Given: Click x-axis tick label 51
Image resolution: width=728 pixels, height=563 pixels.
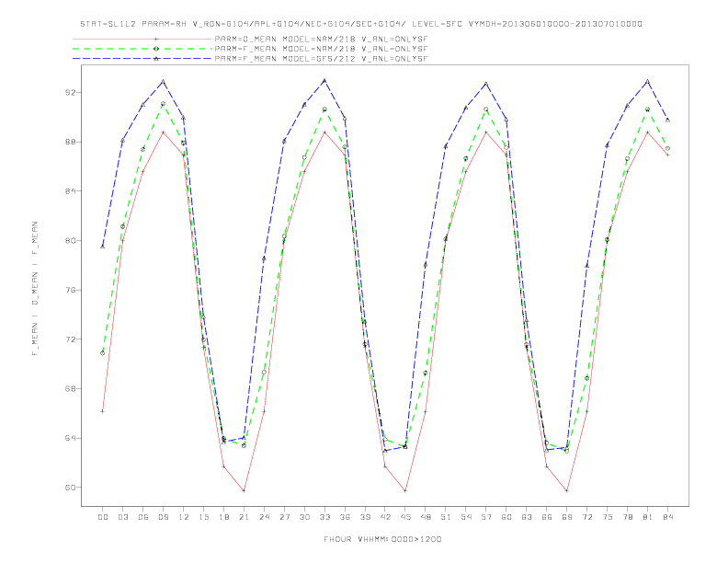Looking at the screenshot, I should click(446, 517).
